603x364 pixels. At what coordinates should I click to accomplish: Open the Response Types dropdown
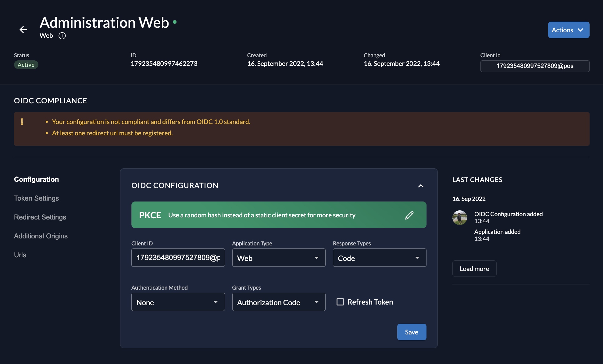pos(379,258)
